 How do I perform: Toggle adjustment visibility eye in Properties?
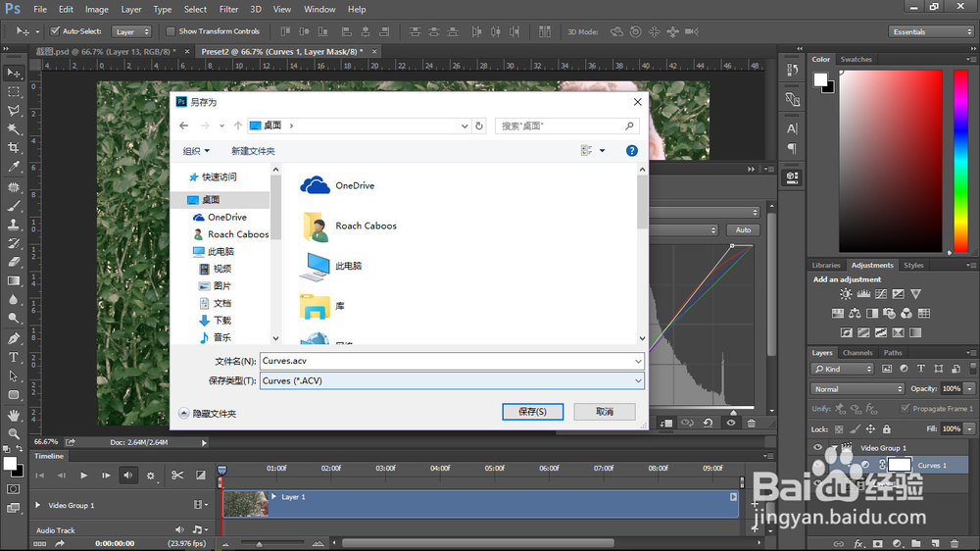tap(731, 423)
